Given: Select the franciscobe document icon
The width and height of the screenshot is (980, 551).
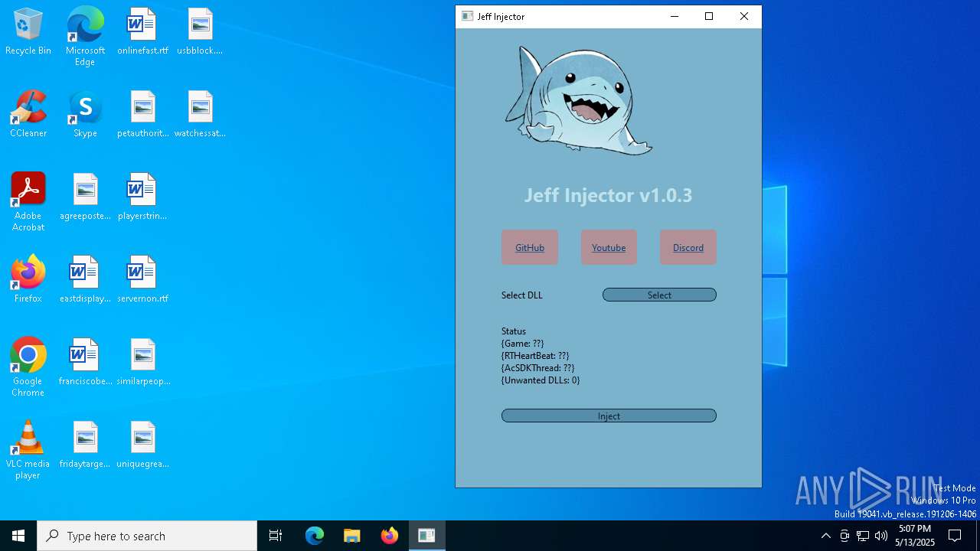Looking at the screenshot, I should (85, 362).
